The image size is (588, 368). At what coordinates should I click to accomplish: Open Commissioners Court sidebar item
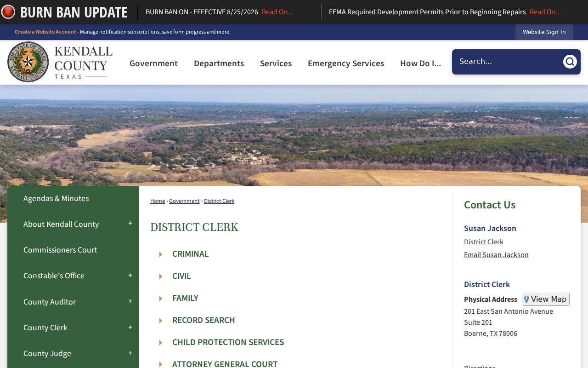pyautogui.click(x=60, y=250)
